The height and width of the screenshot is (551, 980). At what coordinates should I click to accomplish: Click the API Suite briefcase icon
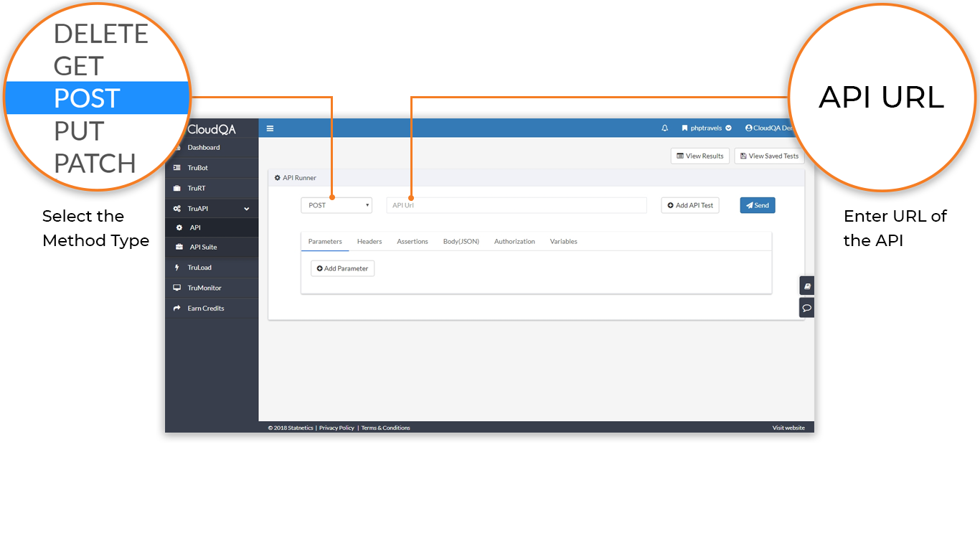point(179,247)
